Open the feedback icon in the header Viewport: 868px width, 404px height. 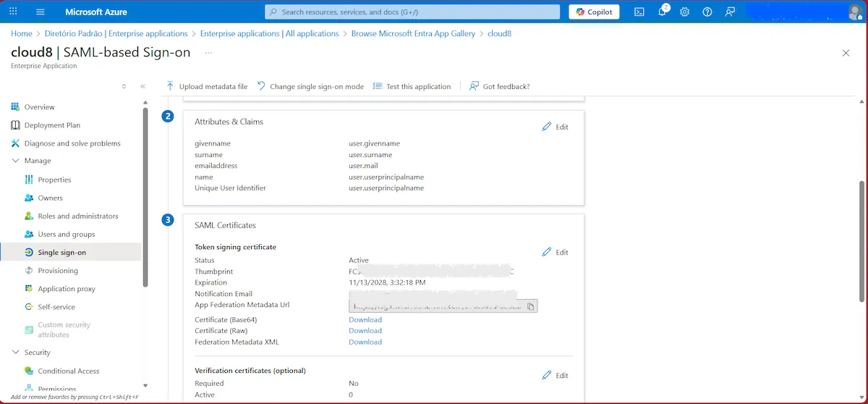pos(730,12)
